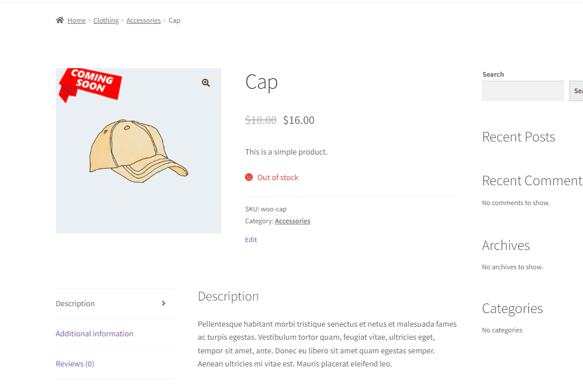Select the Description tab
Viewport: 583px width, 392px height.
(x=114, y=303)
